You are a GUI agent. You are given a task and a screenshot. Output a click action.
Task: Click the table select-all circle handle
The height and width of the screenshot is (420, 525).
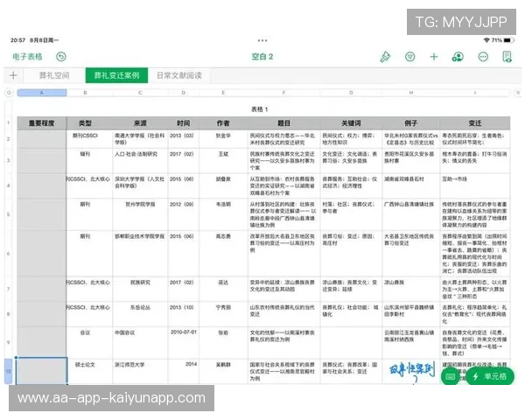[x=9, y=93]
